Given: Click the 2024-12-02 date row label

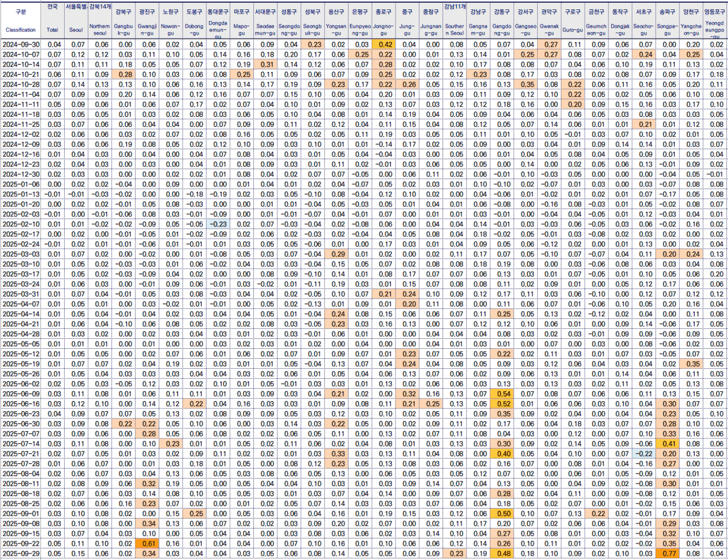Looking at the screenshot, I should pos(21,134).
